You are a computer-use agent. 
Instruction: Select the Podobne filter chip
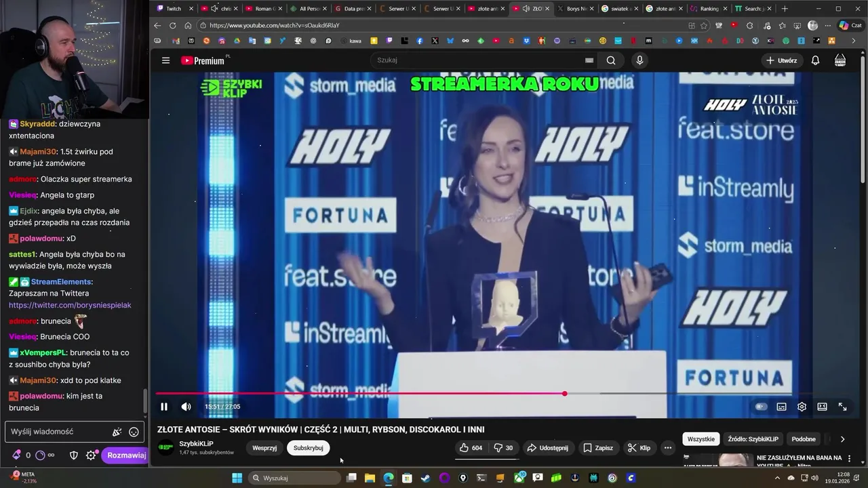click(x=804, y=439)
